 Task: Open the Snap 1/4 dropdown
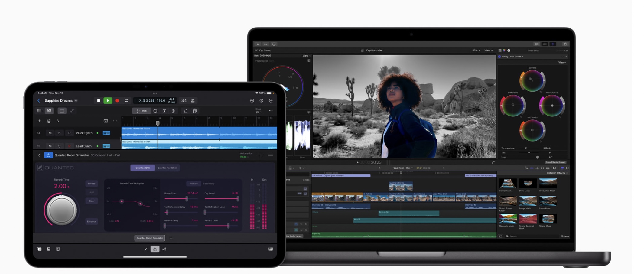258,111
